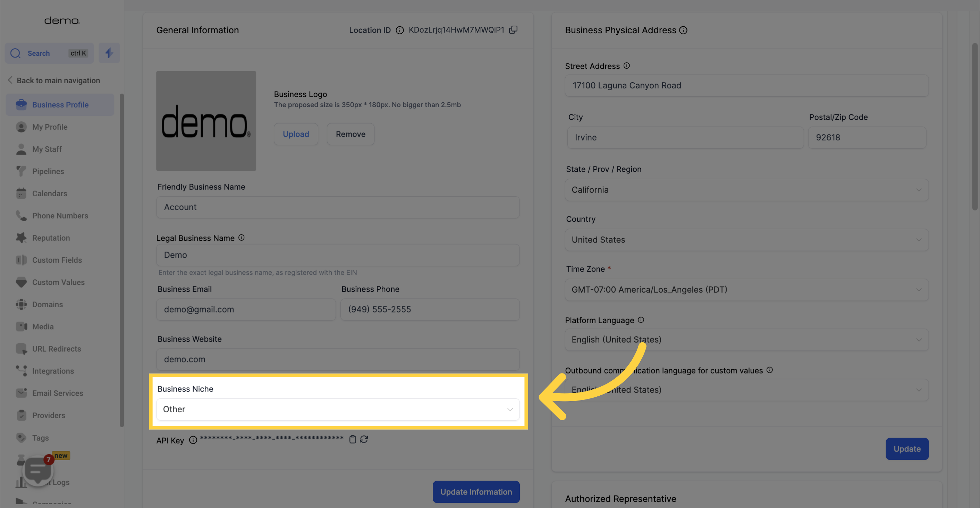Click the Calendars icon
Image resolution: width=980 pixels, height=508 pixels.
(x=21, y=193)
